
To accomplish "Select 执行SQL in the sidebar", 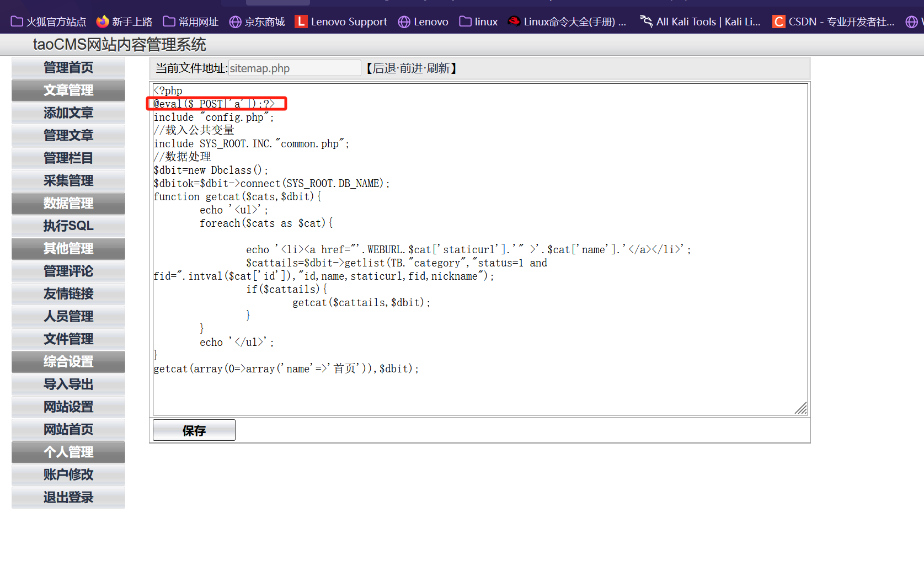I will coord(68,226).
